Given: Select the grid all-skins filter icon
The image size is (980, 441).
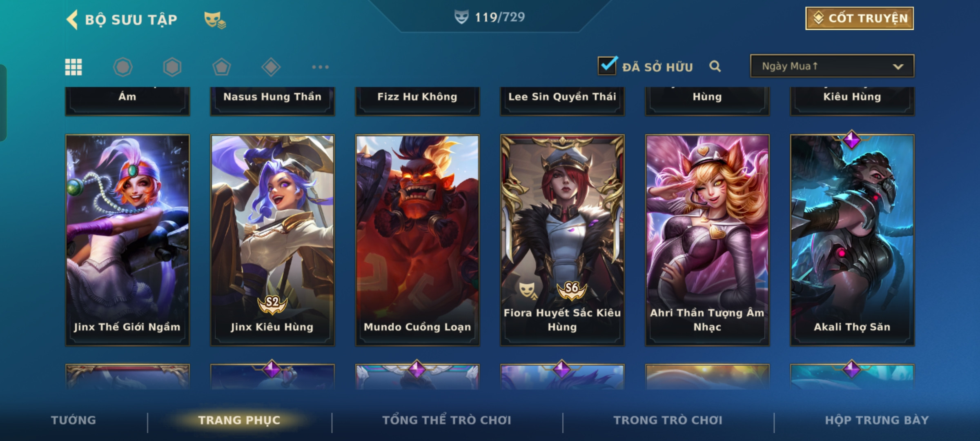Looking at the screenshot, I should 73,67.
